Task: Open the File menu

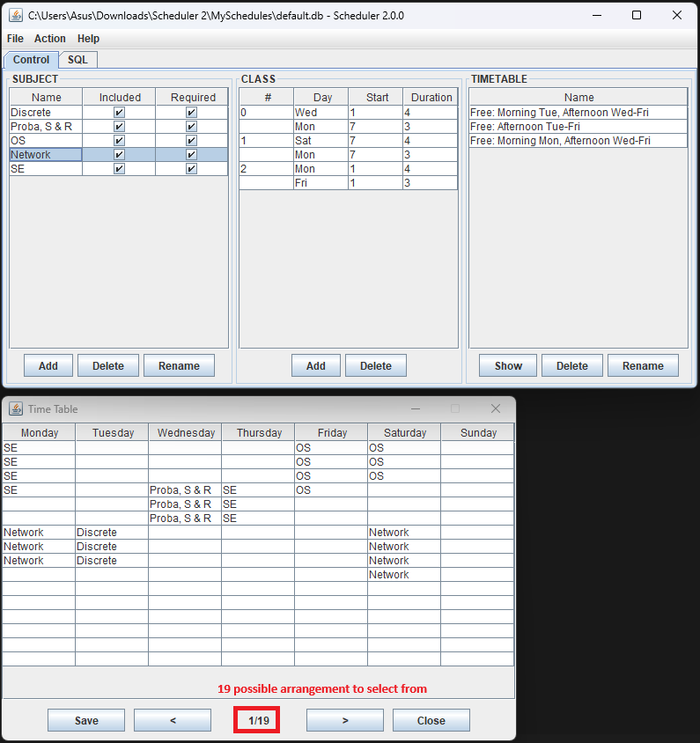Action: (15, 39)
